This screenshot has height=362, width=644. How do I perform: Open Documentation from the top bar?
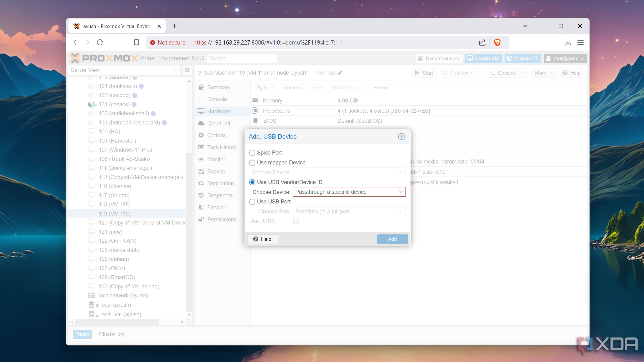[x=439, y=58]
